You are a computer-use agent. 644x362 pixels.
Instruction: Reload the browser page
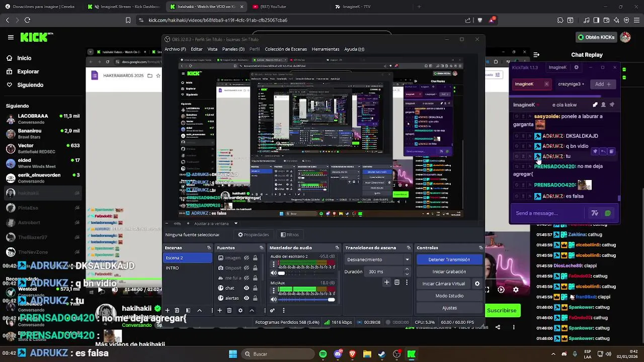[27, 20]
